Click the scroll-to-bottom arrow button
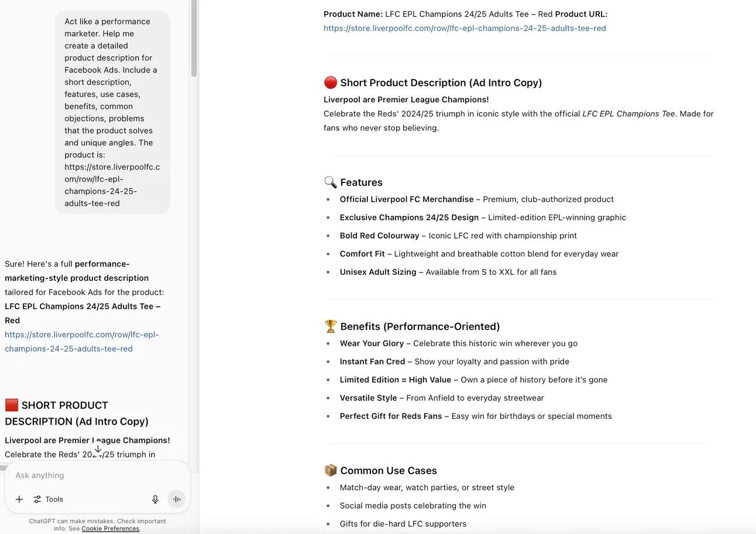756x534 pixels. pyautogui.click(x=98, y=449)
